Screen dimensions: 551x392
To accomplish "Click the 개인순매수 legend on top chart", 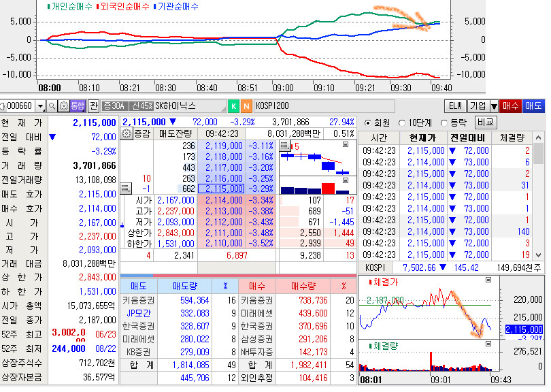I will coord(69,6).
